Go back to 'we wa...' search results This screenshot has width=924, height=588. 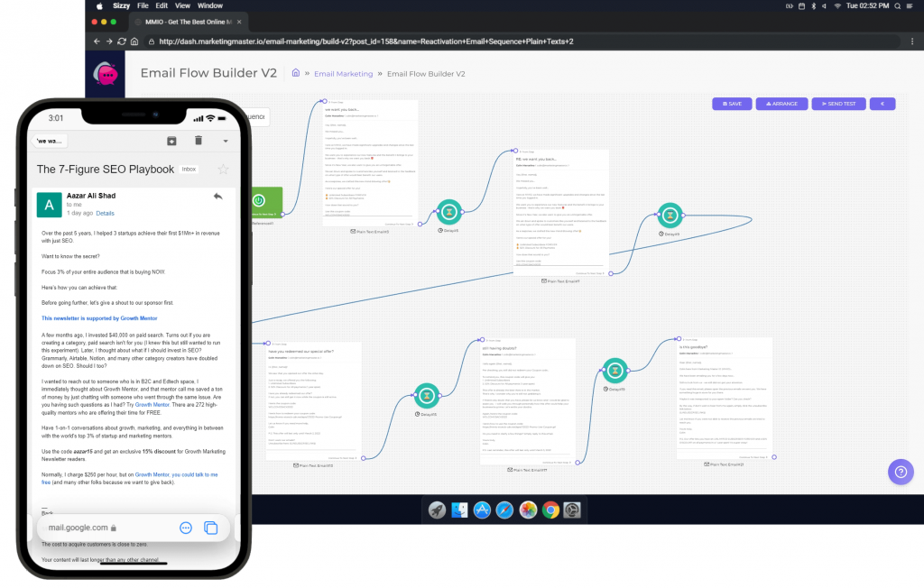click(x=50, y=141)
